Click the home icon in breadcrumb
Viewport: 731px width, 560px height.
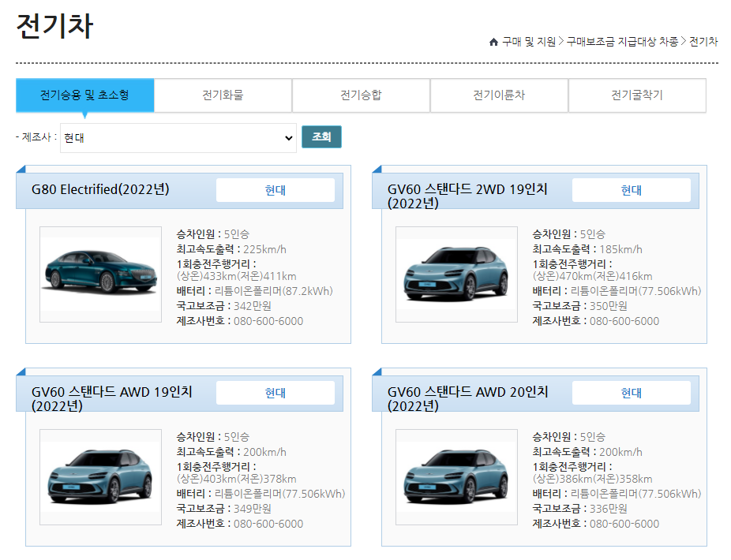pos(493,42)
